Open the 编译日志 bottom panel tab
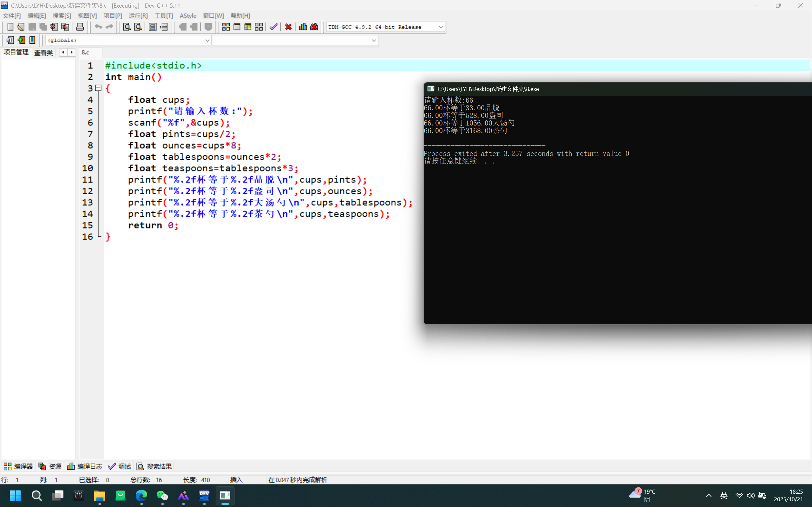 coord(85,466)
